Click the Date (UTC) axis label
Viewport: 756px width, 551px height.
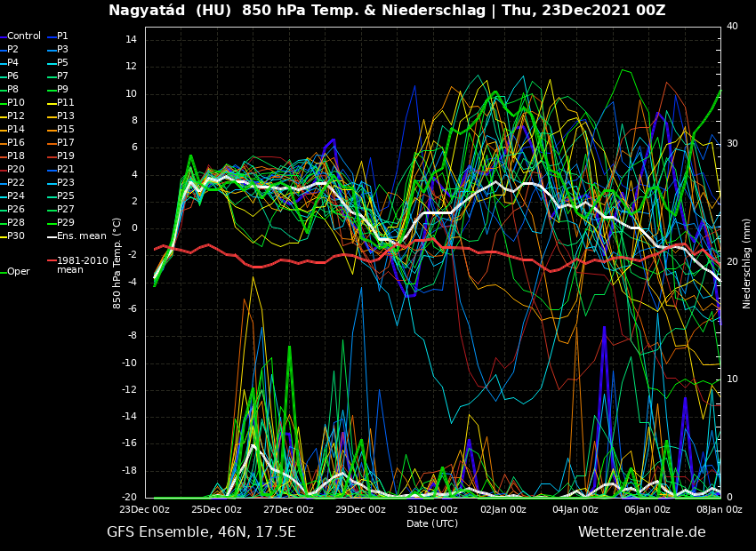click(432, 523)
